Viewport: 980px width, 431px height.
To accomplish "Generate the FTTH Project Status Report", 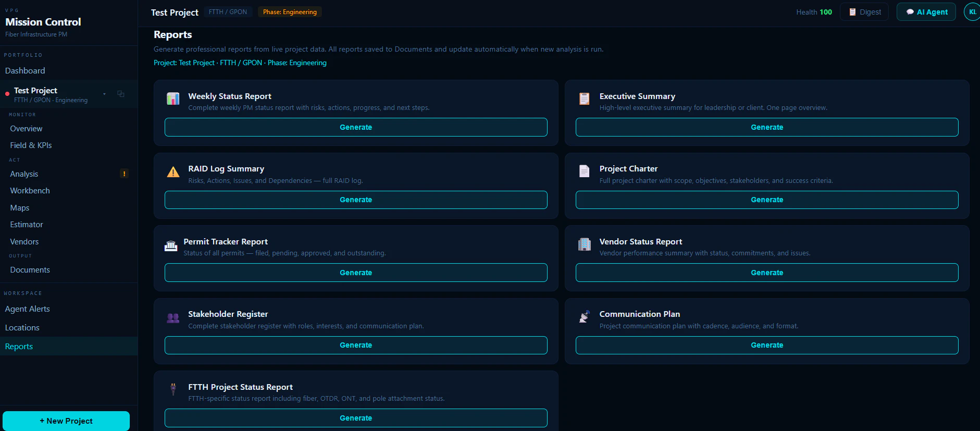I will pos(356,418).
